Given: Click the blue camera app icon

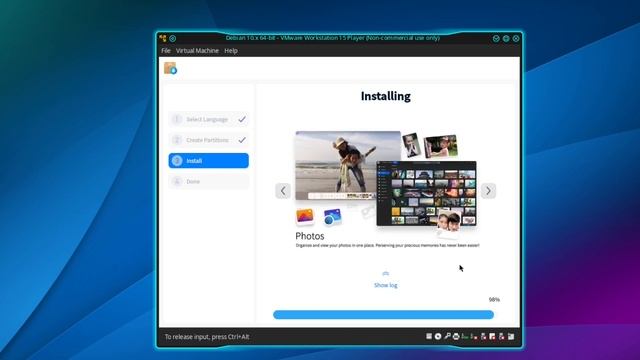Looking at the screenshot, I should point(332,217).
